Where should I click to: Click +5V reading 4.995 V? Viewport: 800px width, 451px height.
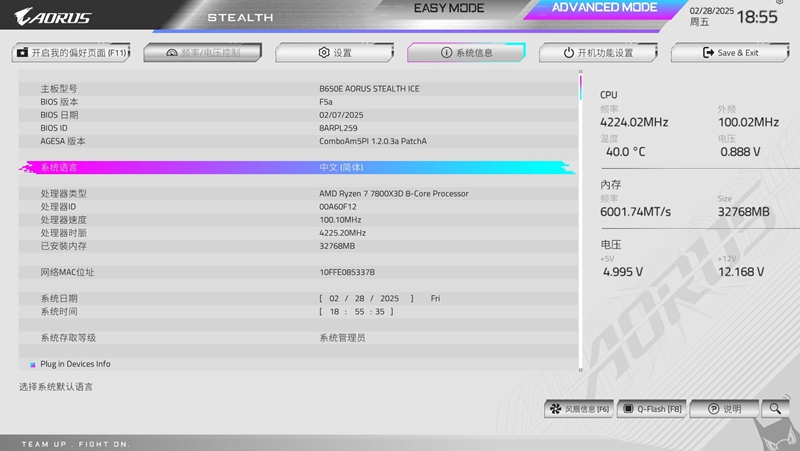(x=623, y=272)
